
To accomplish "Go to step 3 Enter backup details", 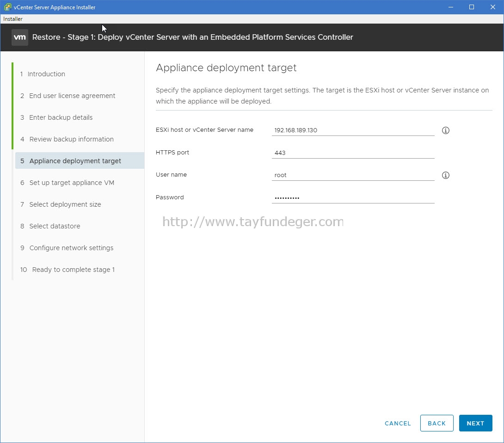I will pos(56,117).
